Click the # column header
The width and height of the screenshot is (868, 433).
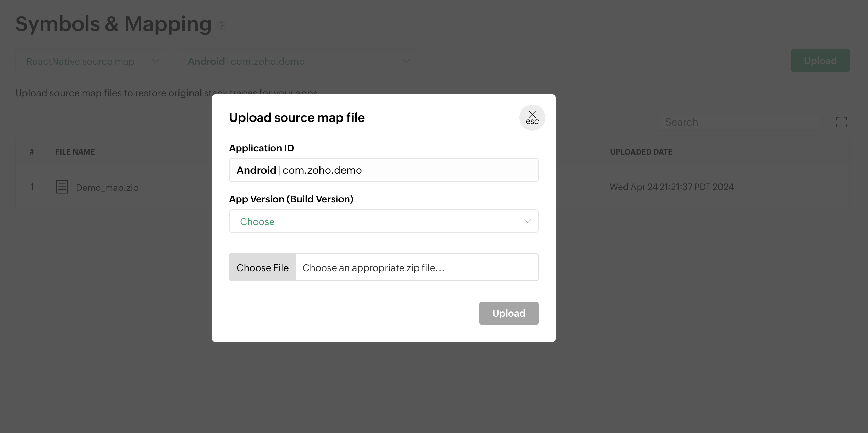[x=32, y=152]
